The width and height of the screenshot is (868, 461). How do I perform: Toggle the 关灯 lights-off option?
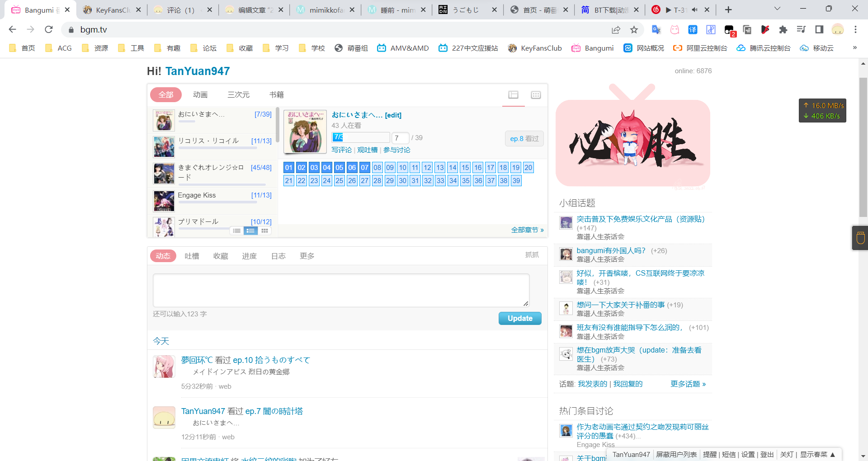point(787,454)
